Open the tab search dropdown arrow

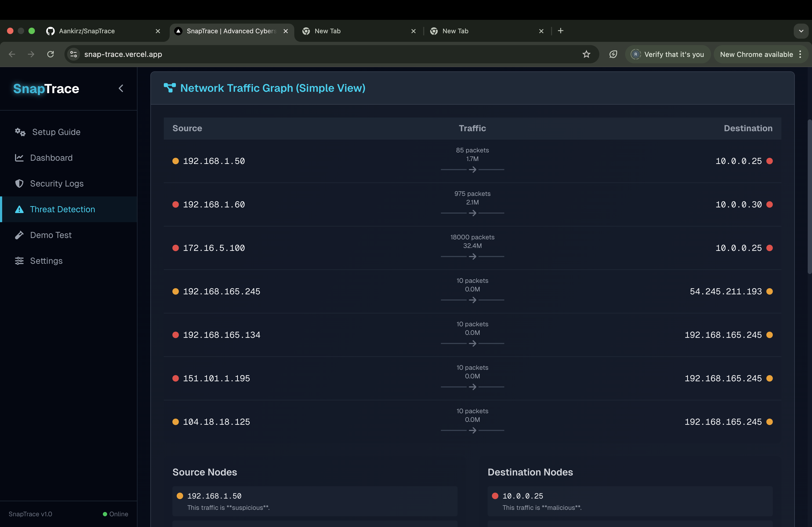click(801, 31)
